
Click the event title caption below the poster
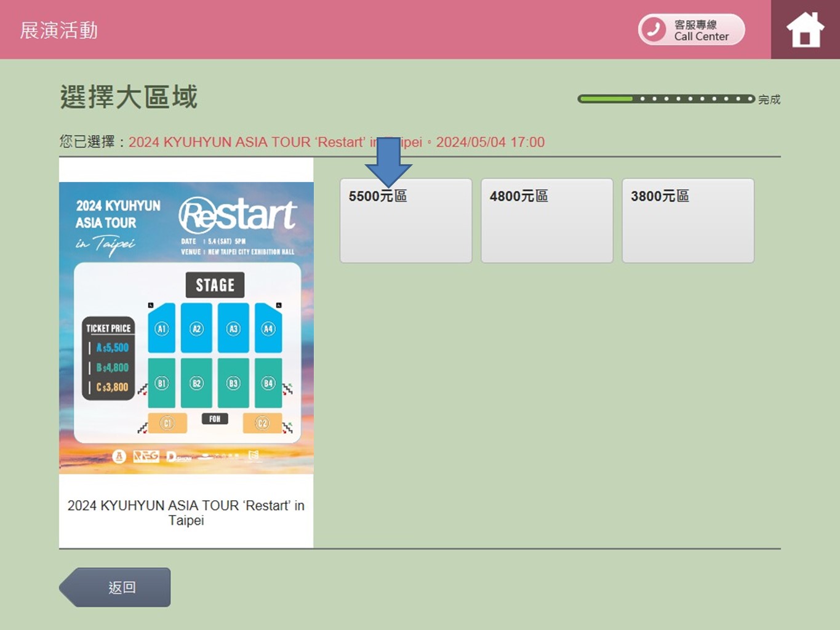186,512
